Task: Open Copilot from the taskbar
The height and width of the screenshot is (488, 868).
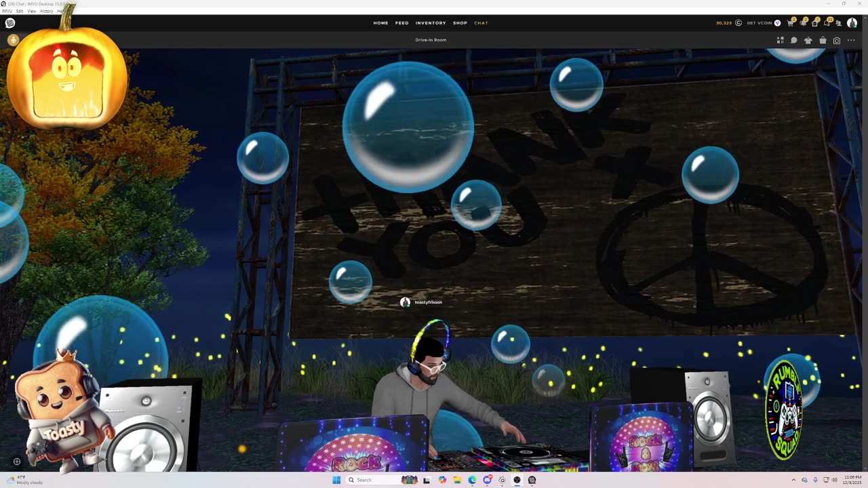Action: pos(442,480)
